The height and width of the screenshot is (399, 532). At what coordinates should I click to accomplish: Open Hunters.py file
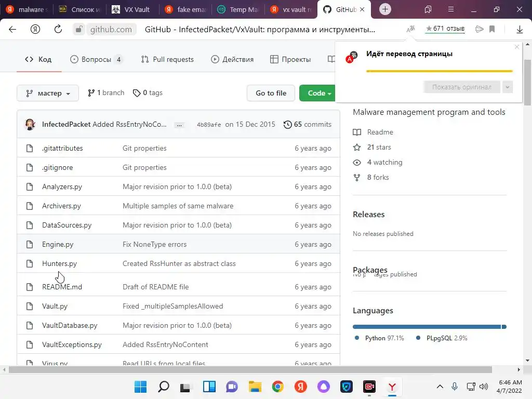click(x=59, y=263)
